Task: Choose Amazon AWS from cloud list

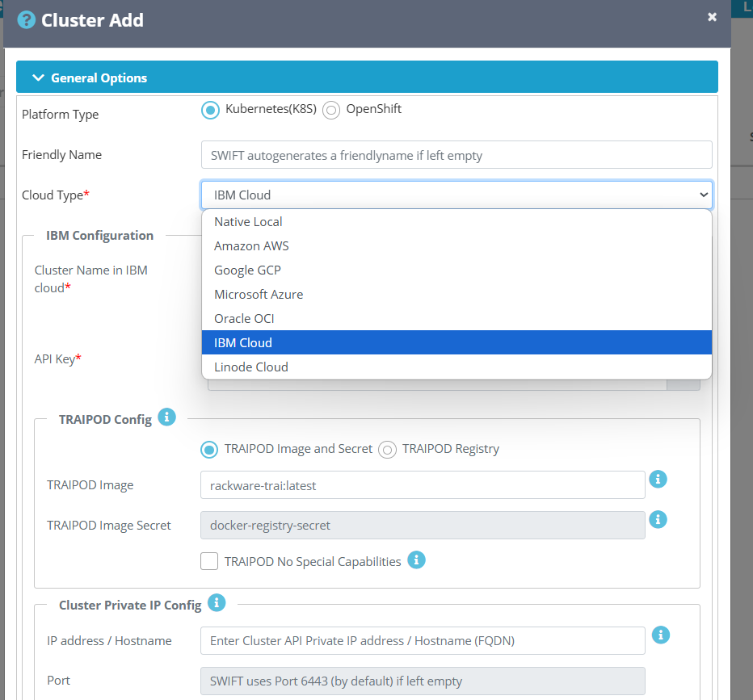Action: (x=456, y=245)
